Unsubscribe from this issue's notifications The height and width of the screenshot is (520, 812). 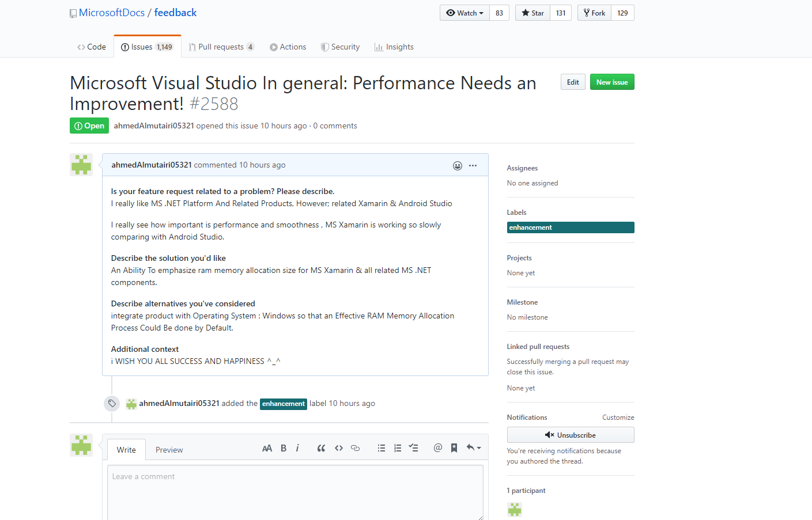pyautogui.click(x=570, y=435)
